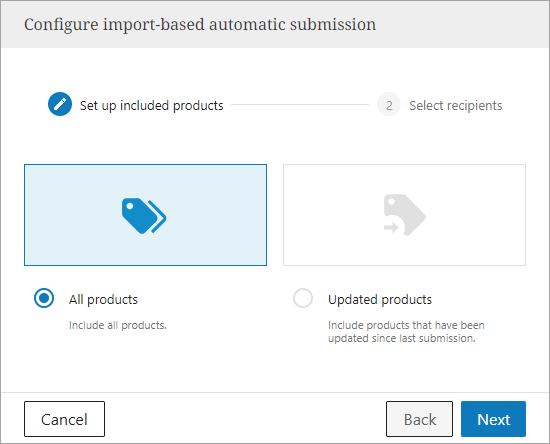Proceed with the Next button
Viewport: 550px width, 444px height.
coord(494,419)
